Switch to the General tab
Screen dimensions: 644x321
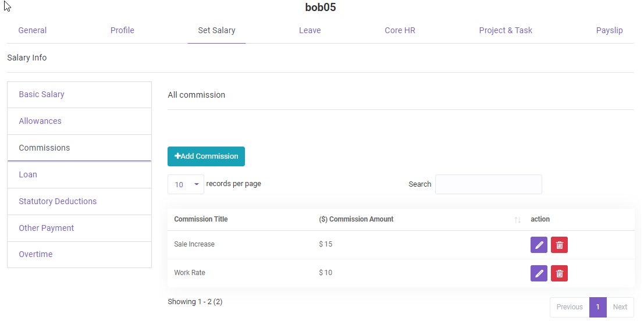click(x=33, y=30)
